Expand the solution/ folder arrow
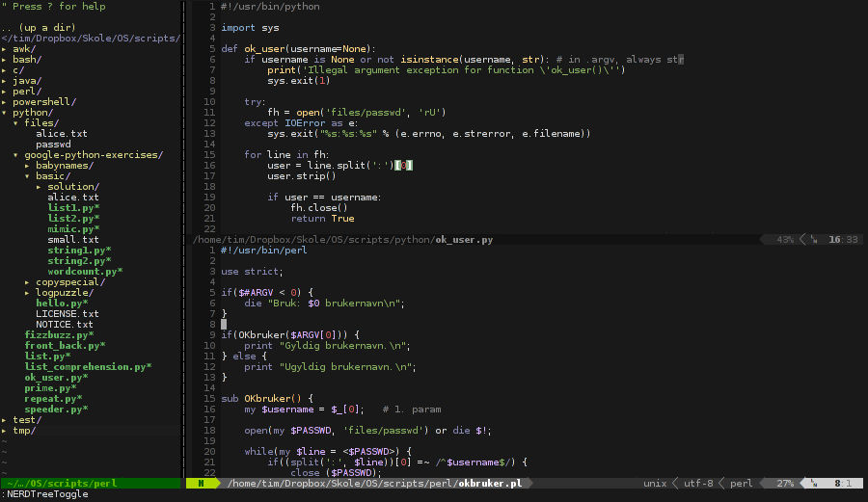Image resolution: width=868 pixels, height=502 pixels. click(39, 187)
